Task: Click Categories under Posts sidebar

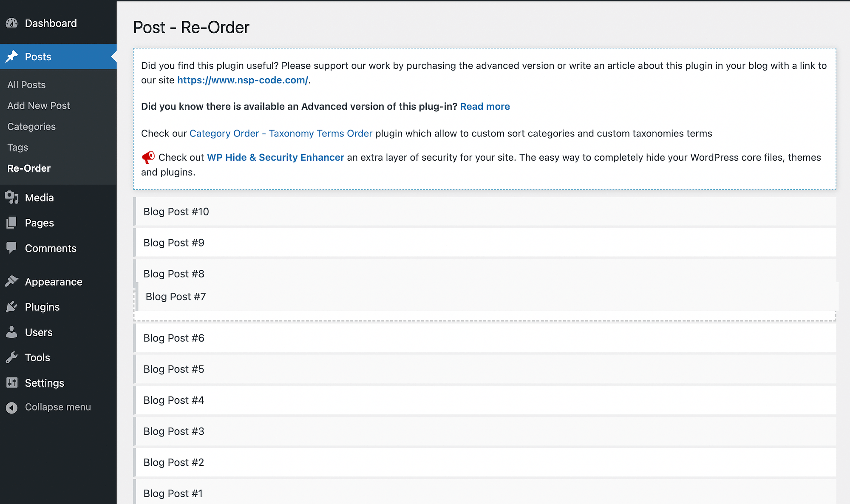Action: [32, 126]
